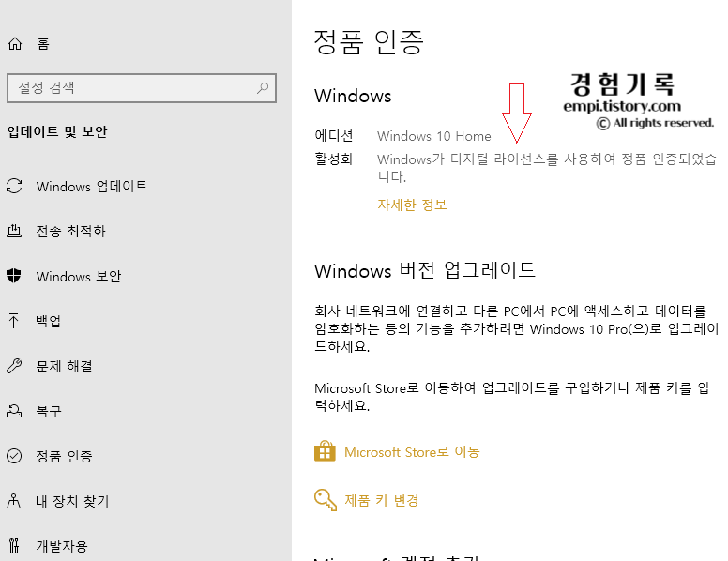Click the magnifier icon in search box

pos(263,88)
